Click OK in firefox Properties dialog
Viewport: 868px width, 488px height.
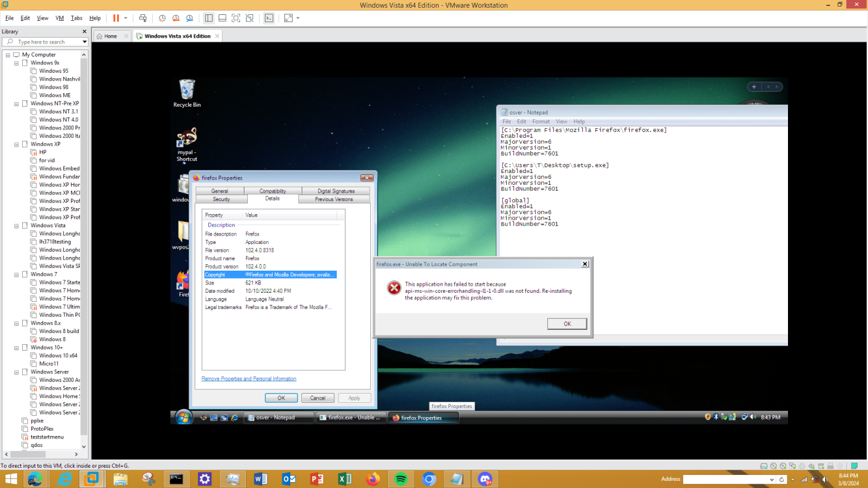281,398
